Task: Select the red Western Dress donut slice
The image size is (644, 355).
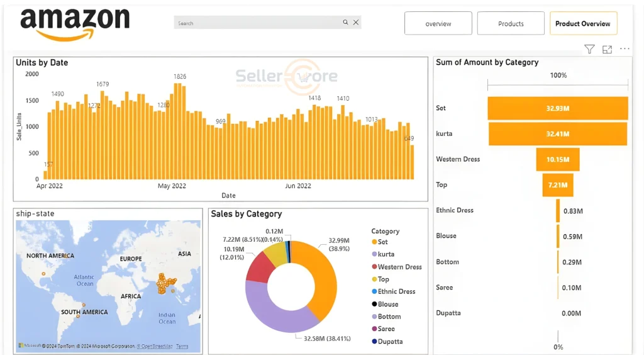Action: [x=260, y=268]
